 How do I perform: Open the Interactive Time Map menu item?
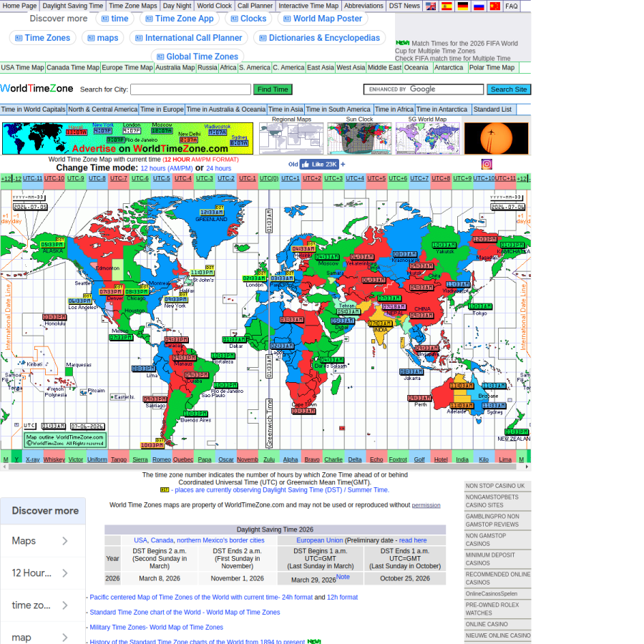coord(308,6)
